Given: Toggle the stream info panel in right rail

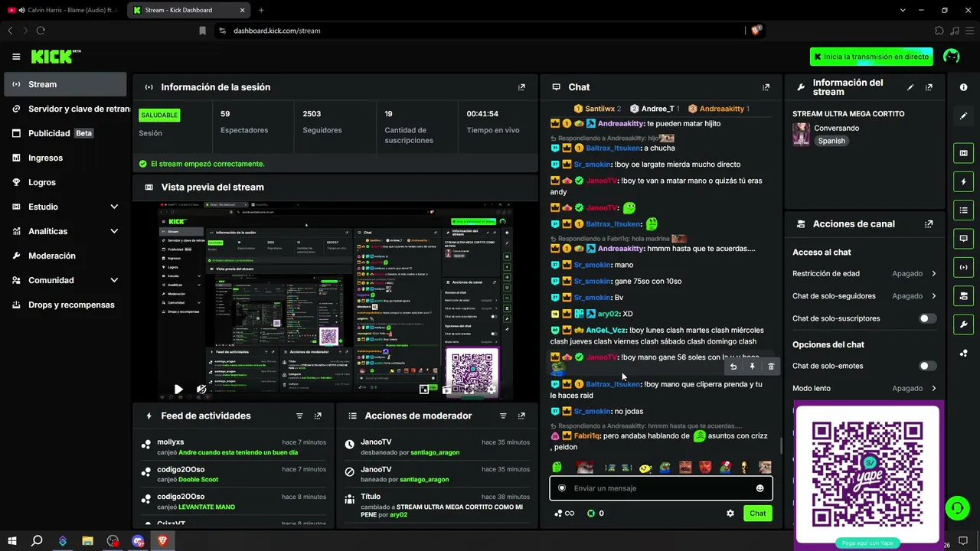Looking at the screenshot, I should click(x=963, y=324).
